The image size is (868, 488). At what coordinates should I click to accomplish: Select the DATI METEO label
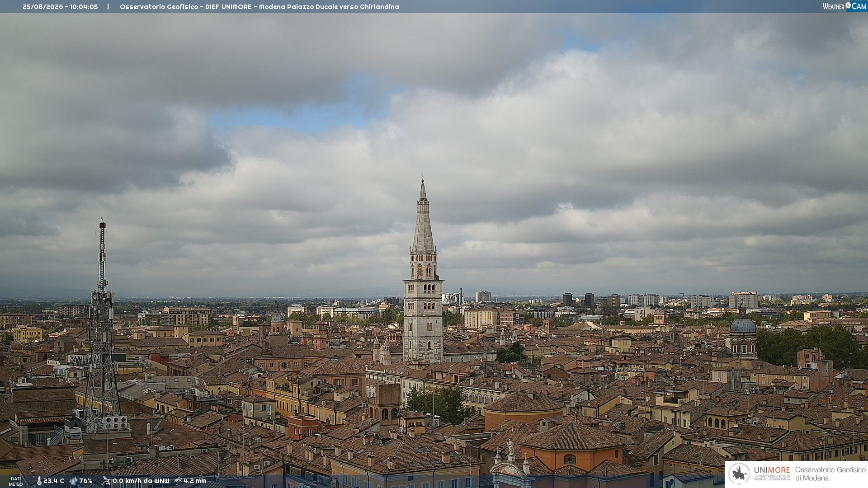[x=16, y=481]
